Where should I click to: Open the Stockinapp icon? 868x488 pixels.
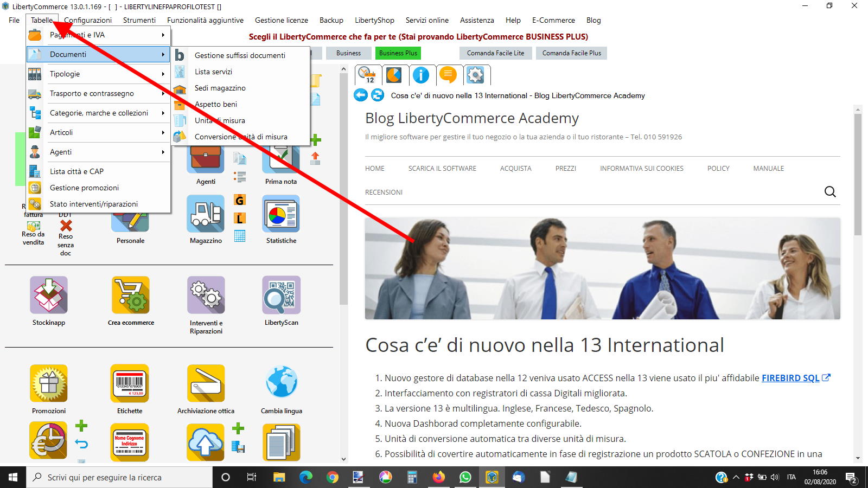click(49, 295)
